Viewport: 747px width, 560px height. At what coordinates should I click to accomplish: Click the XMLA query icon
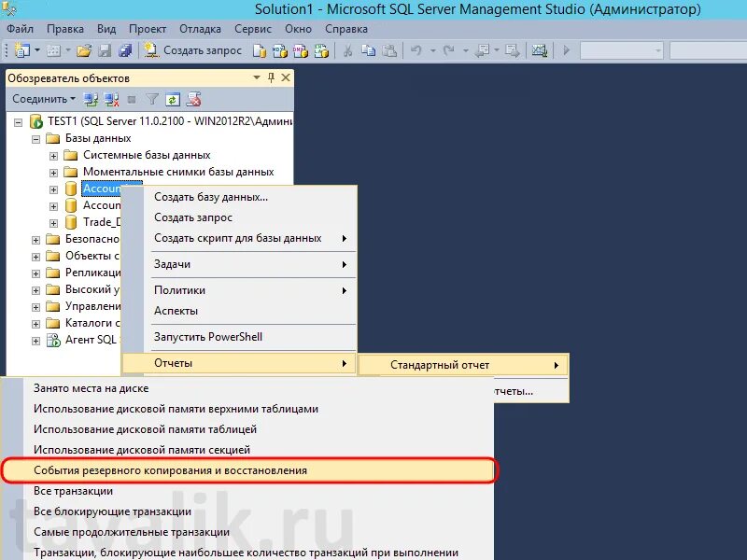[321, 50]
